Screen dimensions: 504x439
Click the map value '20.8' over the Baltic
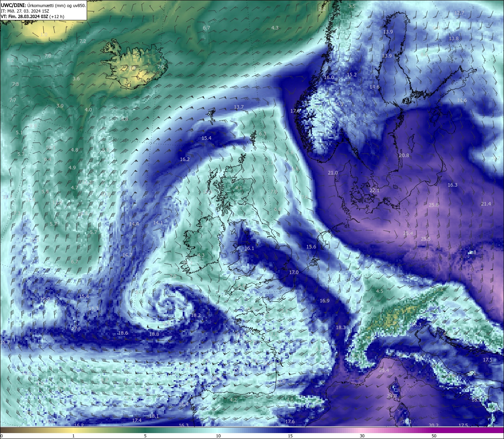pyautogui.click(x=404, y=155)
